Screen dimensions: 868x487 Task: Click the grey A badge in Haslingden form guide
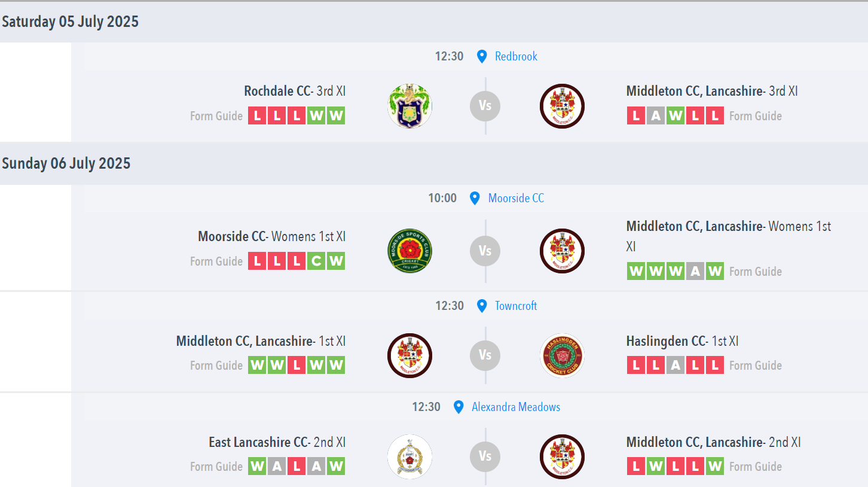(676, 365)
